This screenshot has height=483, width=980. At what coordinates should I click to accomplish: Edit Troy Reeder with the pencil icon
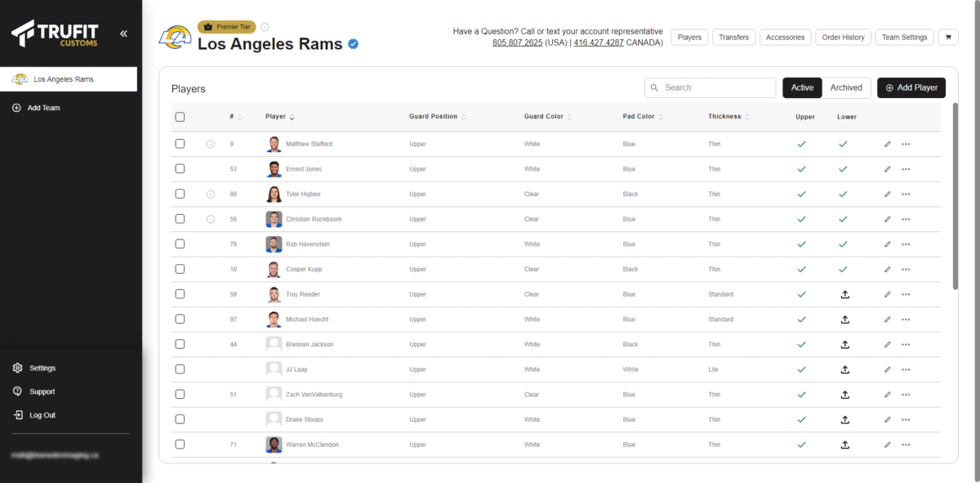point(888,294)
